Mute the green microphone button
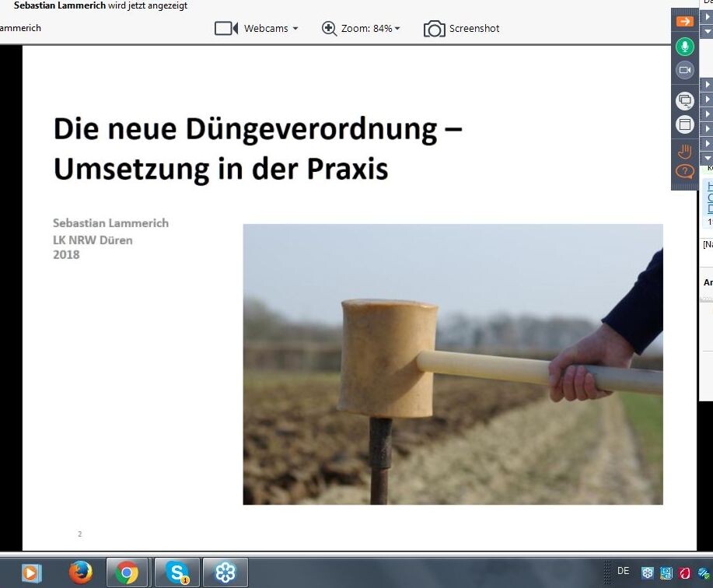 point(684,47)
